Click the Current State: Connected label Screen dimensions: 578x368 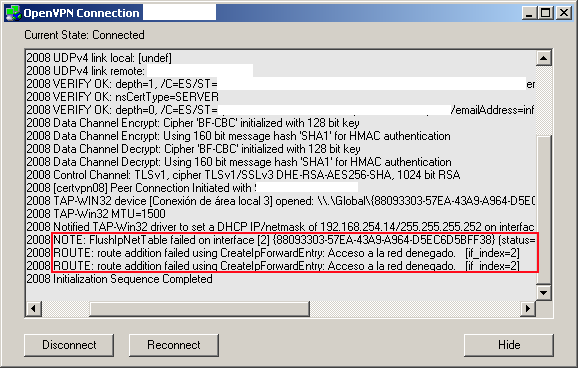click(84, 35)
